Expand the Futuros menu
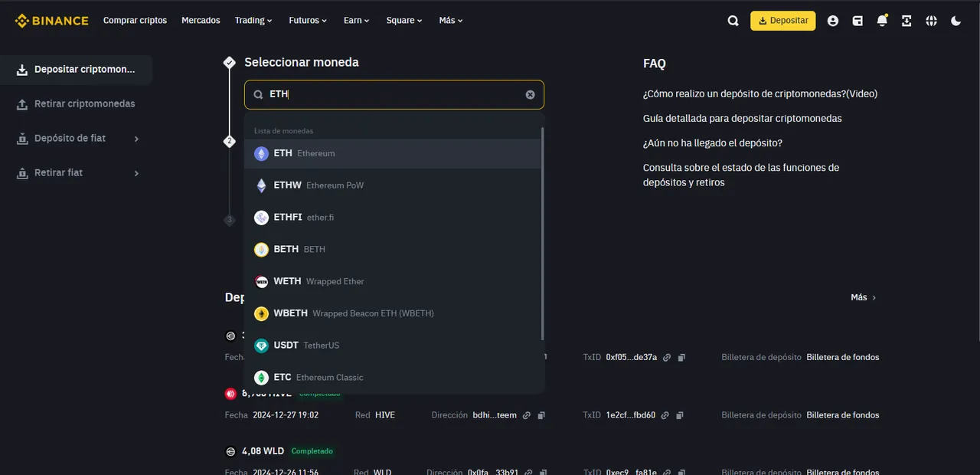980x475 pixels. coord(308,21)
